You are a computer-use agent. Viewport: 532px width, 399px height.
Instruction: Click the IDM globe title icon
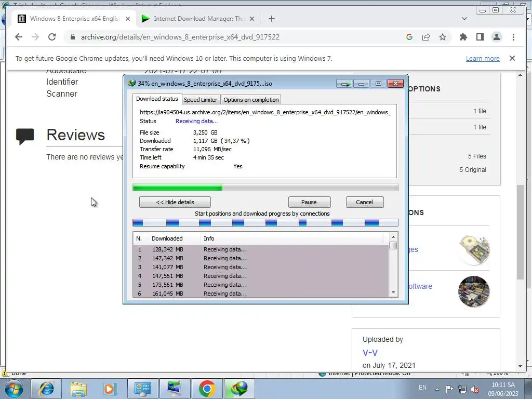131,83
